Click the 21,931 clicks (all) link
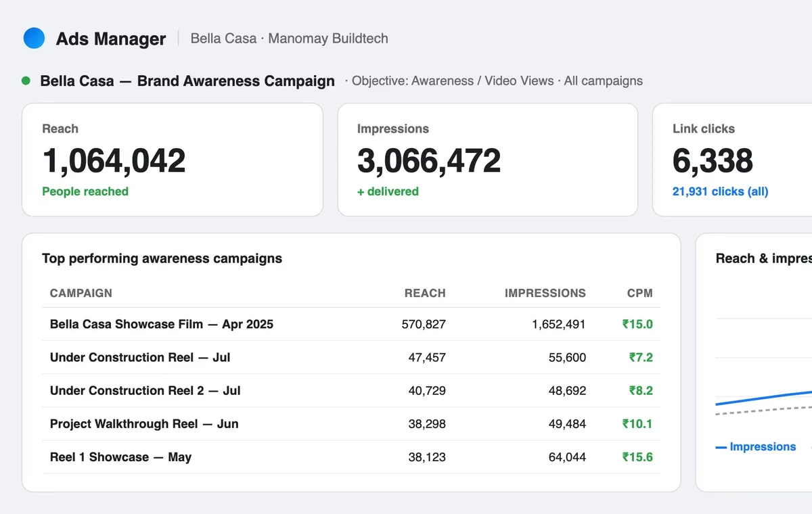This screenshot has height=514, width=812. 720,191
